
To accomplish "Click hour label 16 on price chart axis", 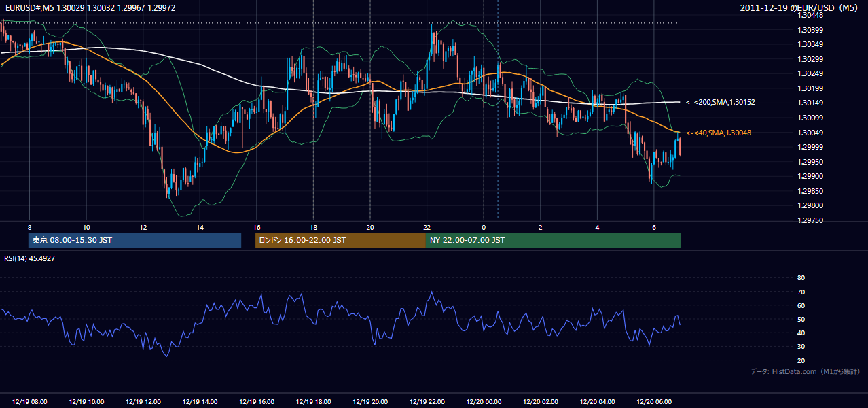I will (x=257, y=227).
